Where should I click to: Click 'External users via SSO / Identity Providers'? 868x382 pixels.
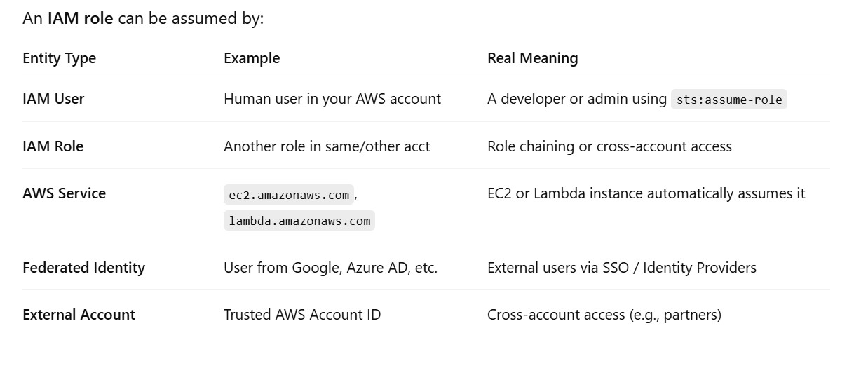click(621, 268)
